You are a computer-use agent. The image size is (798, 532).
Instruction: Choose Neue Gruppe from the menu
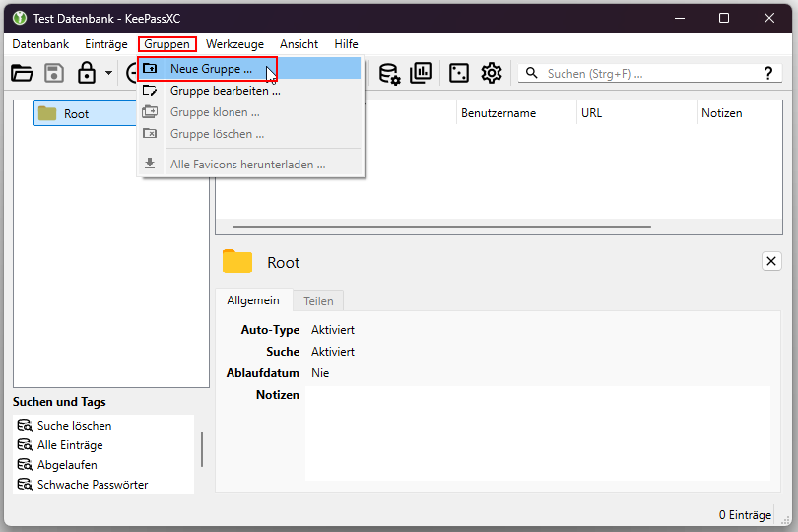(249, 69)
